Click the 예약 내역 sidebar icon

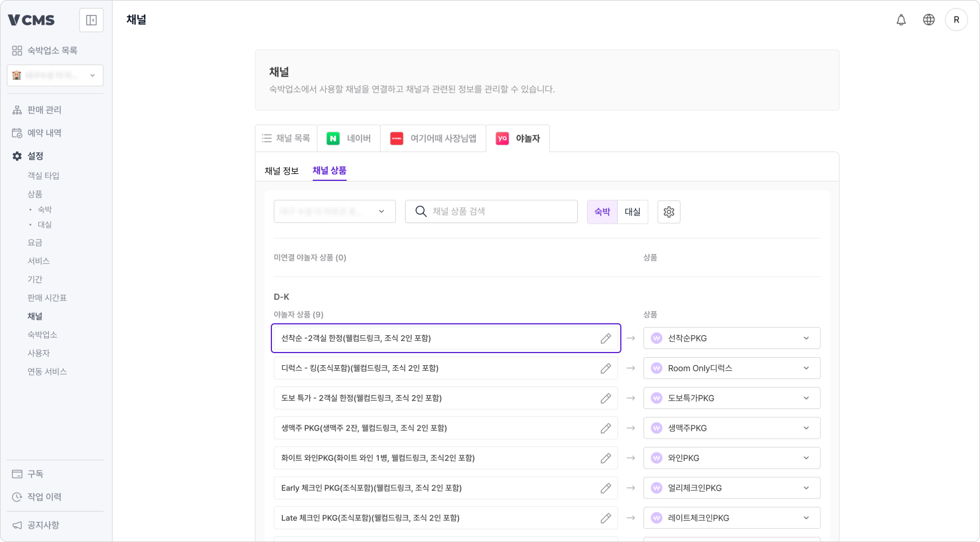pyautogui.click(x=17, y=133)
